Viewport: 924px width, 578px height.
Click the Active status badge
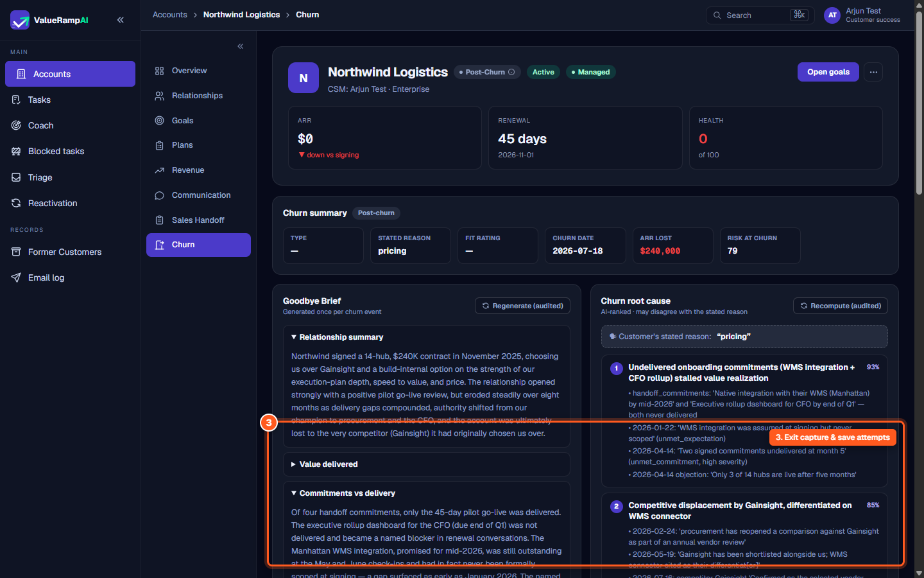coord(543,72)
